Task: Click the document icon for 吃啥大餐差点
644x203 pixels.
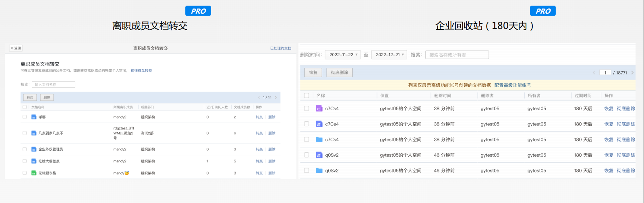Action: (x=34, y=161)
